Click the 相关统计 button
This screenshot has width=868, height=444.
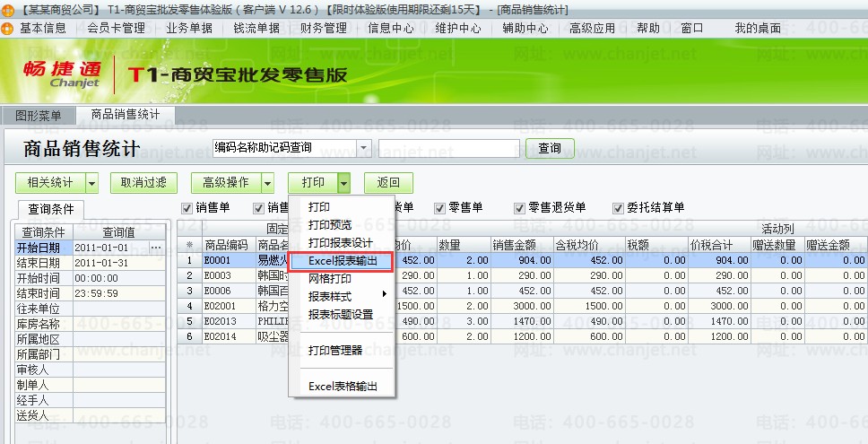50,183
